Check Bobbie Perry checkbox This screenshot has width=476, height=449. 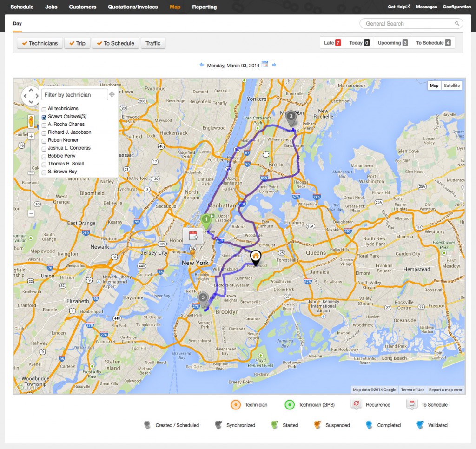[44, 157]
